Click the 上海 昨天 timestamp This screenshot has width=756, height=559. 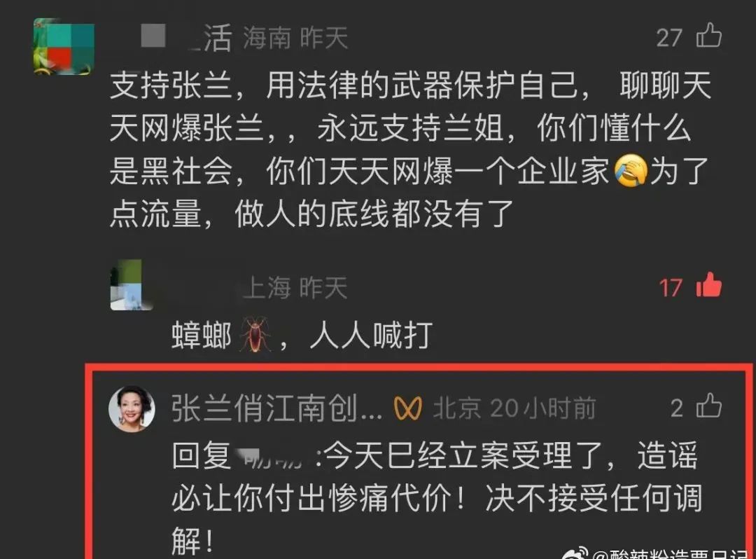click(295, 288)
